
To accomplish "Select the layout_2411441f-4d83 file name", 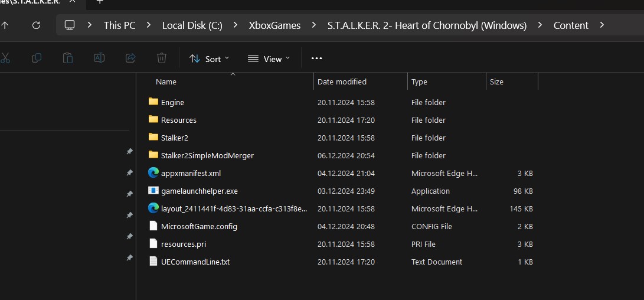I will point(234,209).
